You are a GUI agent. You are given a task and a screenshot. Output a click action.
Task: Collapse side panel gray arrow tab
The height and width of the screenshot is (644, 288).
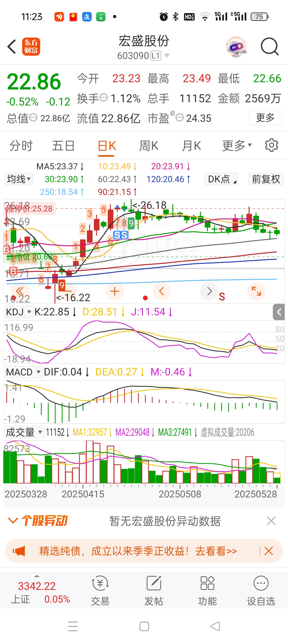(x=279, y=312)
